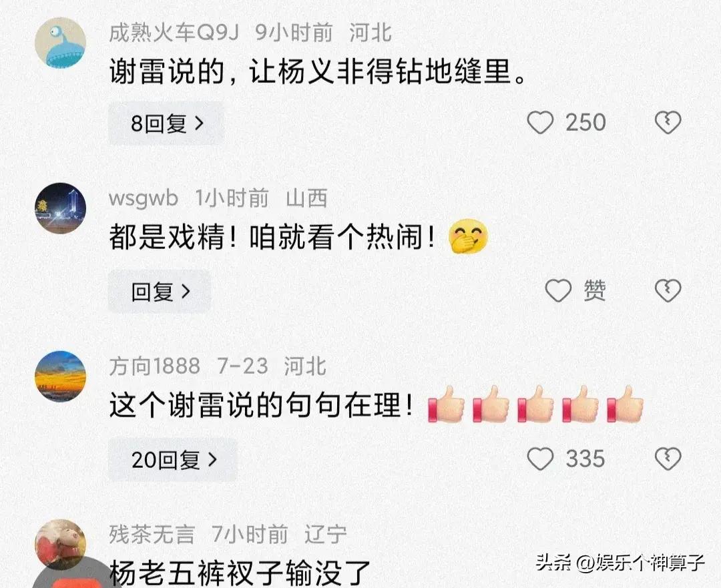
Task: Open 残茶无言's profile avatar
Action: click(x=60, y=545)
